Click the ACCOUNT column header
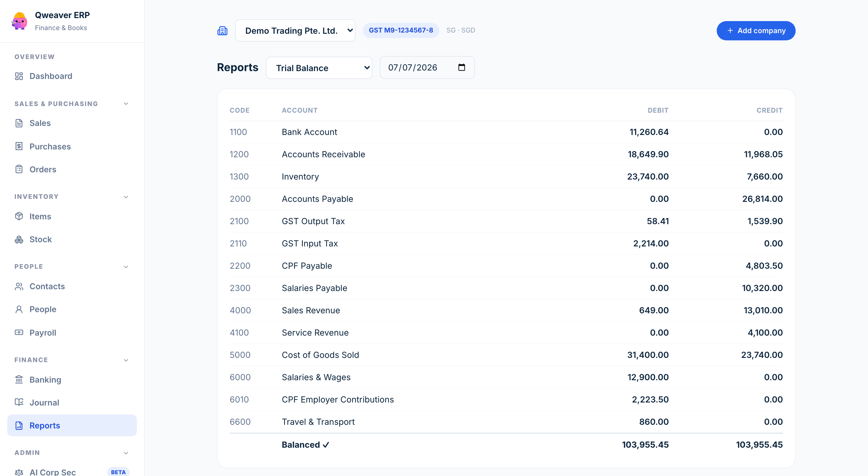 300,110
